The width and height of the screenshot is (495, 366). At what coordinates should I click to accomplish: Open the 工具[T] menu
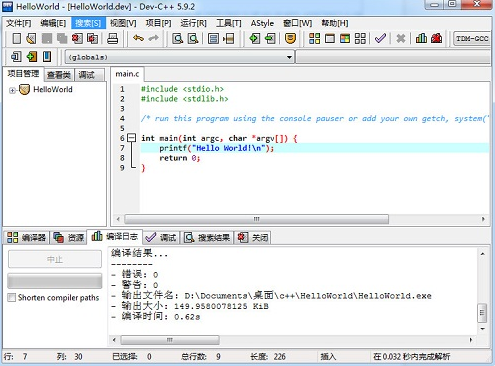coord(229,23)
